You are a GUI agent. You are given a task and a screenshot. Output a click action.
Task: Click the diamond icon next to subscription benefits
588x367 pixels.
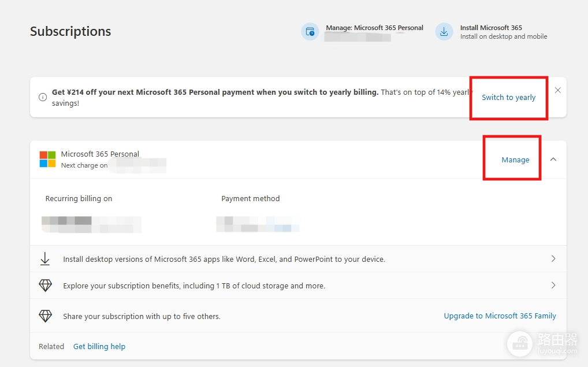pyautogui.click(x=46, y=286)
